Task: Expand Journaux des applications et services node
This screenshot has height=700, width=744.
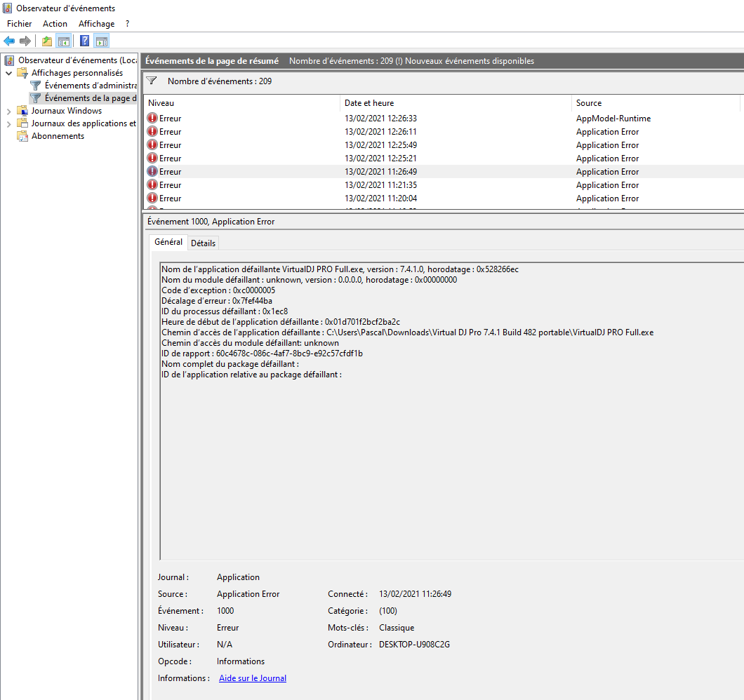Action: pyautogui.click(x=8, y=123)
